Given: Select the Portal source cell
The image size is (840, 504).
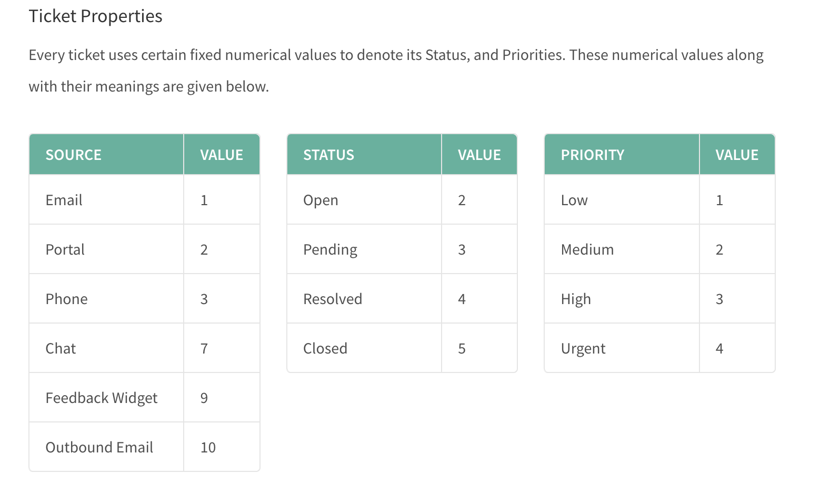Looking at the screenshot, I should tap(106, 249).
